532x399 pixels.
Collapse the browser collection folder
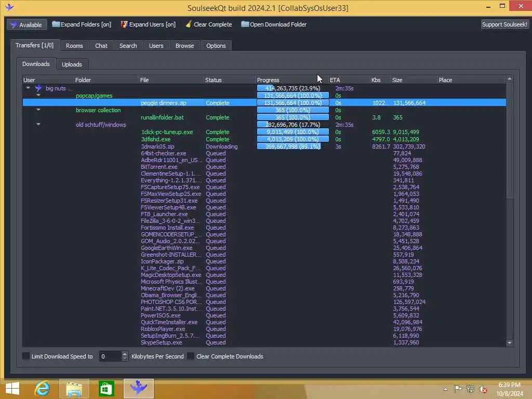point(38,110)
